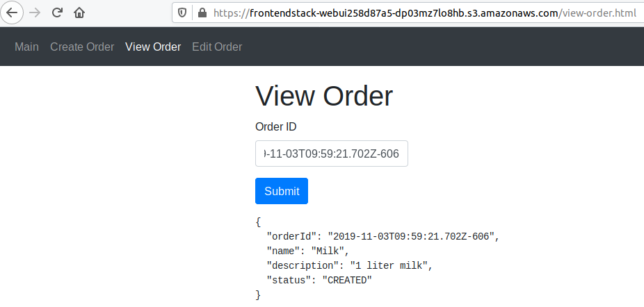Click the Order ID field label
Viewport: 644px width, 307px height.
pyautogui.click(x=276, y=126)
